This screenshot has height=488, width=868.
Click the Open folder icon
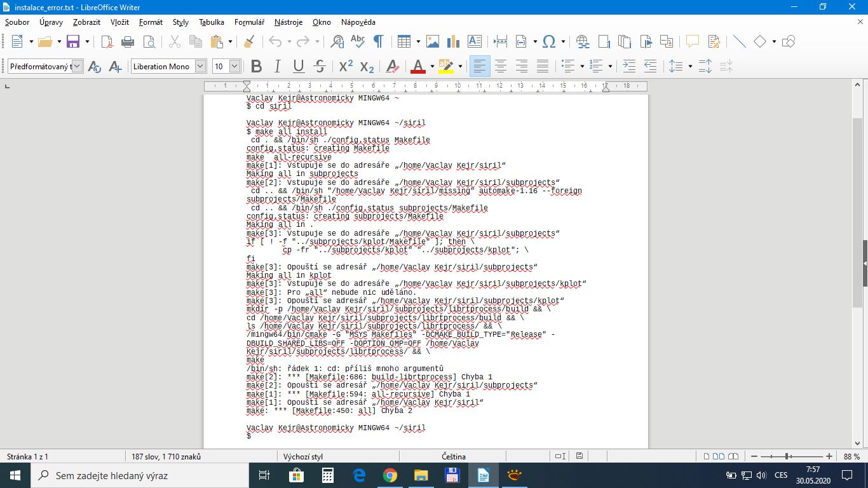coord(44,42)
